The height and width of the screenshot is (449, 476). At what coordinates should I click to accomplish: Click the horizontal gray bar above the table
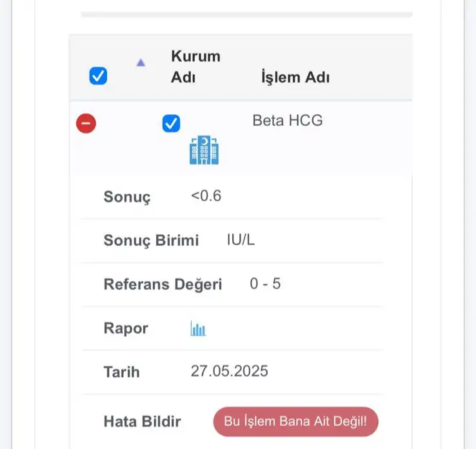pyautogui.click(x=246, y=14)
